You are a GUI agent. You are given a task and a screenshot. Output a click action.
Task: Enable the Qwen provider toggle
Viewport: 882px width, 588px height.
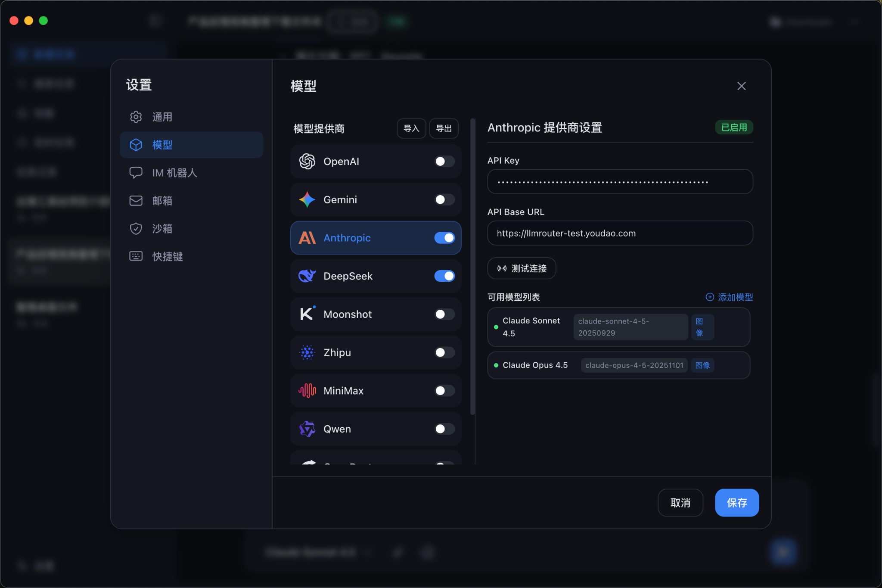444,429
